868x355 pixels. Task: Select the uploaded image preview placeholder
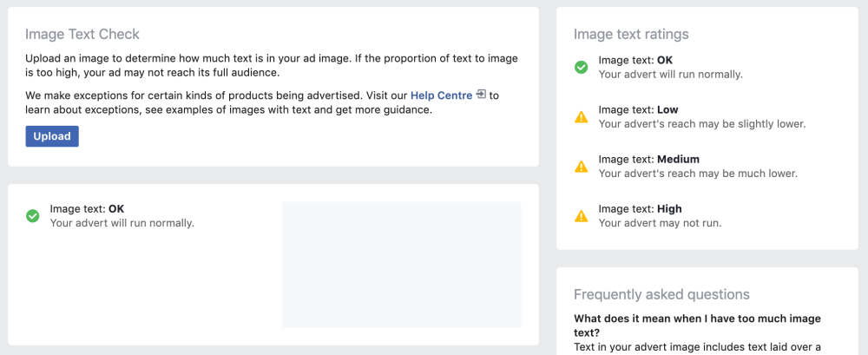(x=401, y=265)
